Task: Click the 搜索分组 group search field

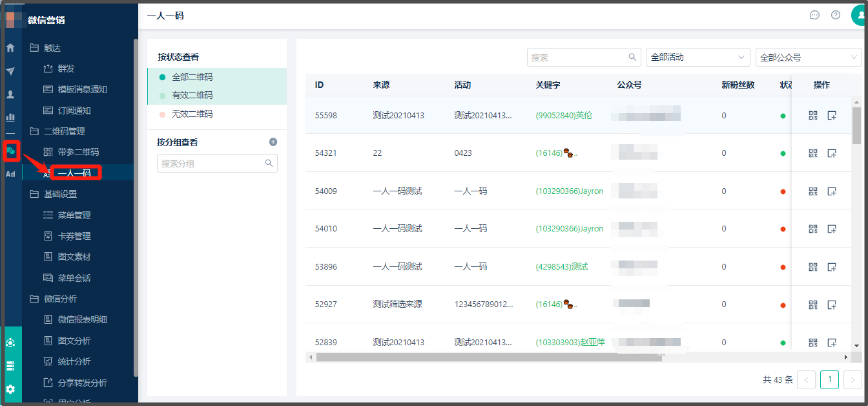Action: [x=217, y=164]
